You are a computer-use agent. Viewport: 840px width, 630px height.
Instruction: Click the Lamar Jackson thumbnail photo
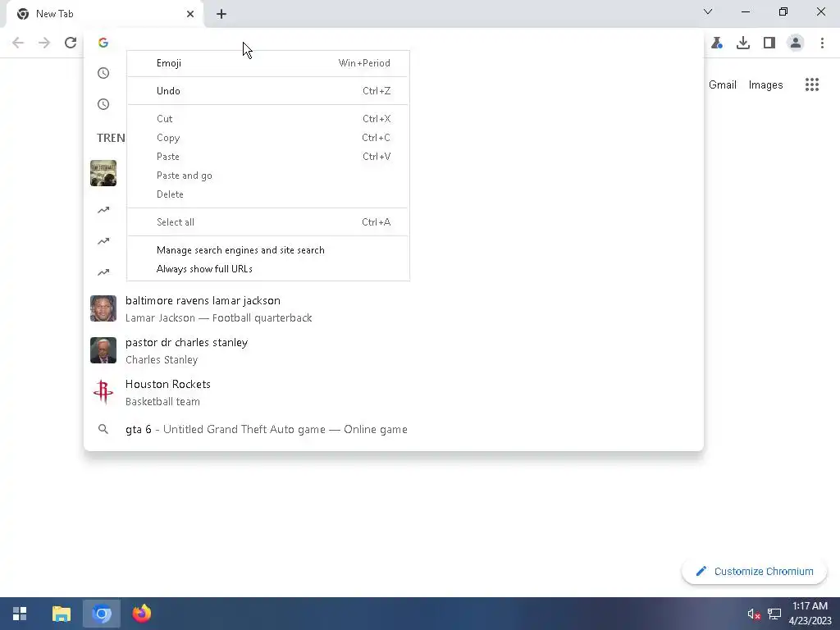(x=103, y=308)
